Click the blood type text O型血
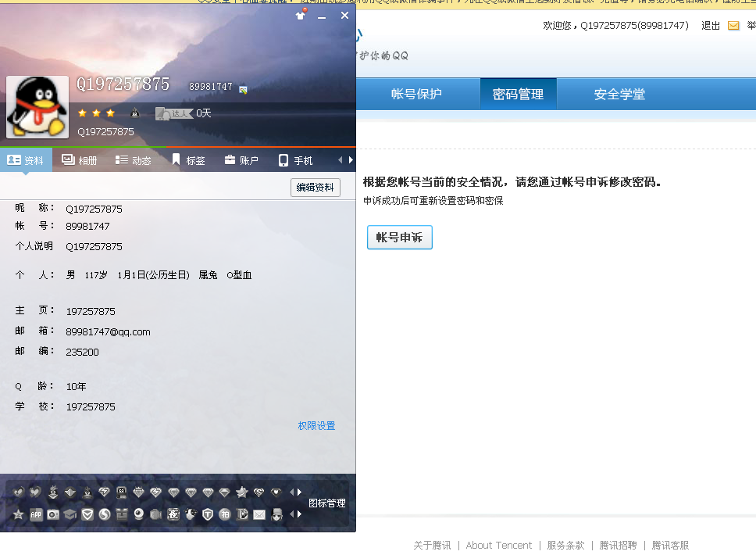This screenshot has height=555, width=756. tap(239, 275)
